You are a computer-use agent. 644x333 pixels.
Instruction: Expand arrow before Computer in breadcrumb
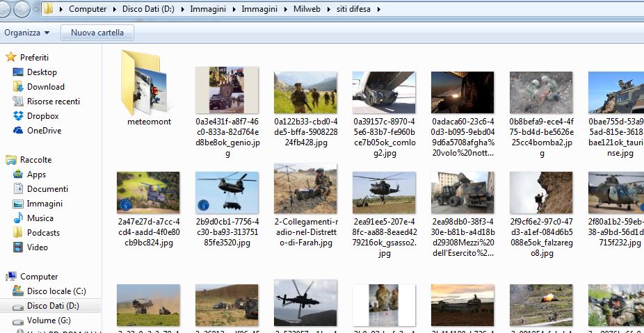pos(61,9)
